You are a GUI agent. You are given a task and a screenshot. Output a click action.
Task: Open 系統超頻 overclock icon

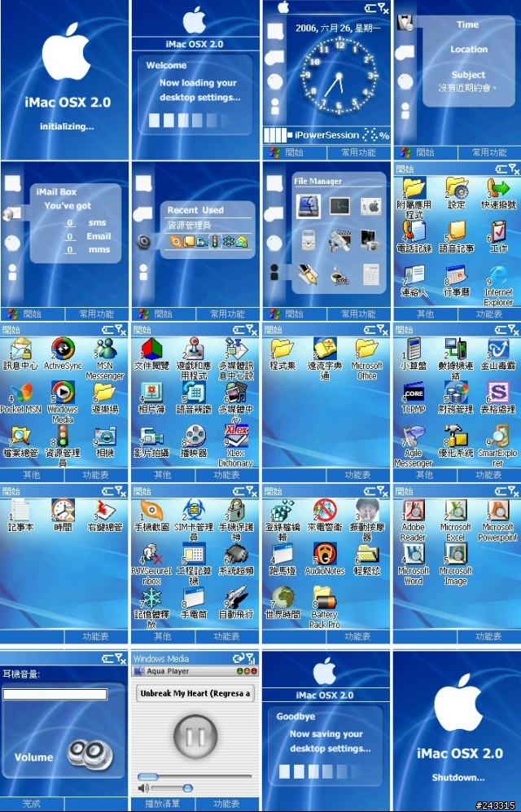[x=236, y=555]
